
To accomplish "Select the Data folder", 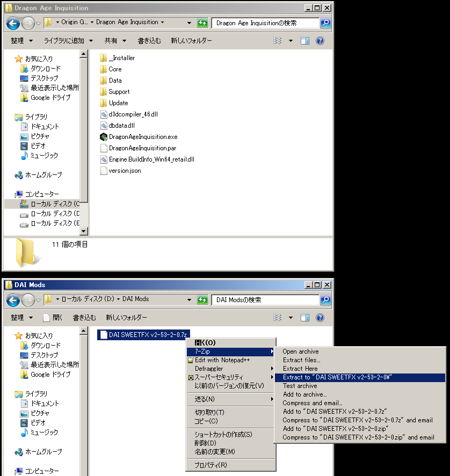I will (111, 80).
